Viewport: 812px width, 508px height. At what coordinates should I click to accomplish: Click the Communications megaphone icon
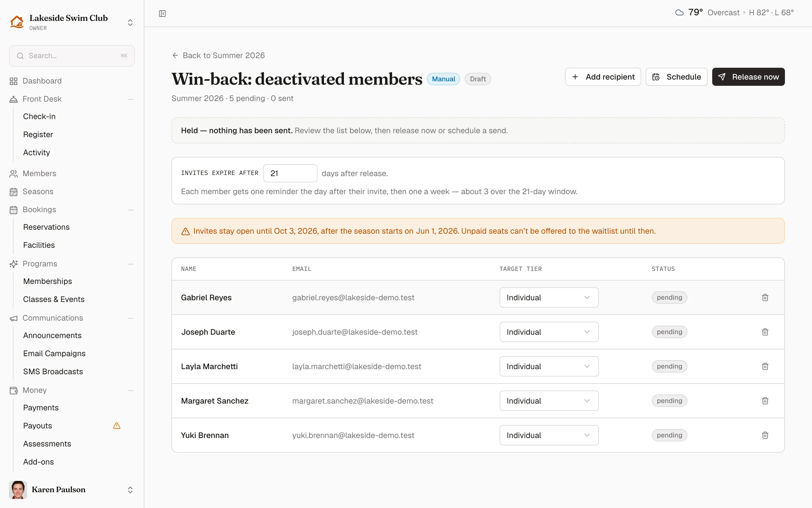point(14,318)
